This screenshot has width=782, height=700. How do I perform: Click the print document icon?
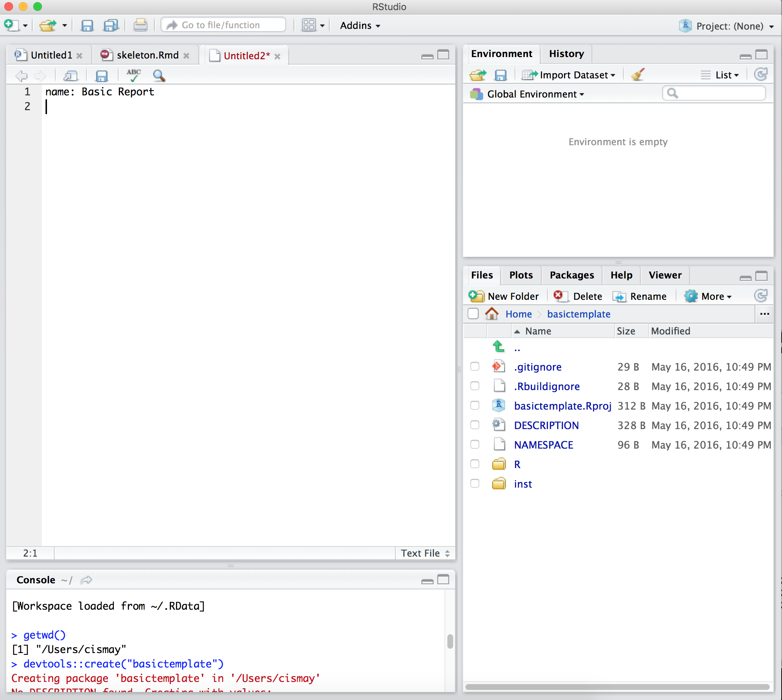coord(140,25)
